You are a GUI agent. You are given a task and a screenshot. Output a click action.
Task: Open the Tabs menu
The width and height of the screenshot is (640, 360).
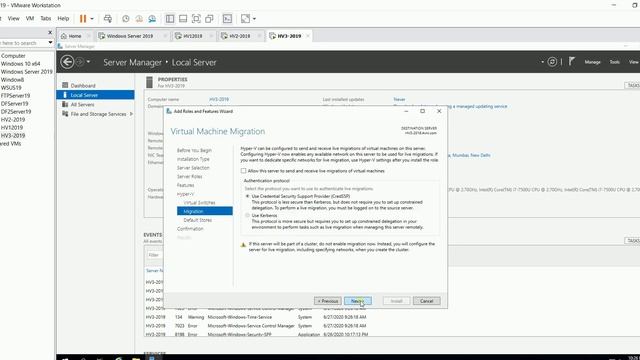(46, 18)
